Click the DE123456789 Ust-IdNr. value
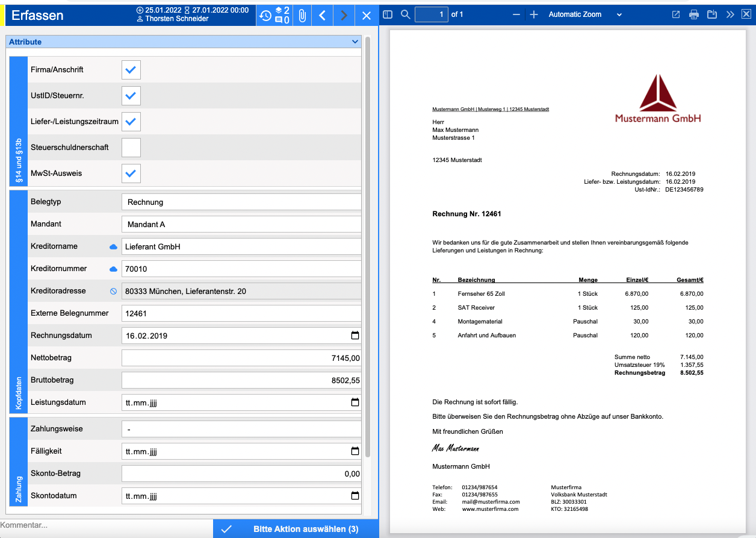 tap(684, 190)
